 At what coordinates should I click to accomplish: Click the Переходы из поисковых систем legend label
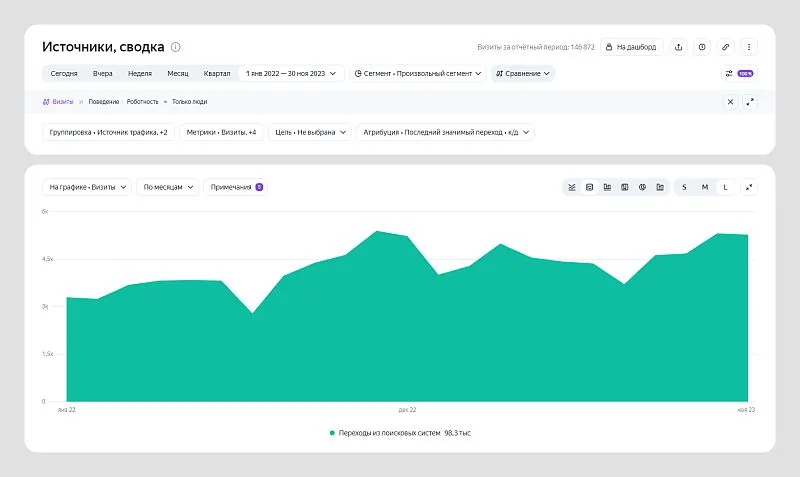(x=389, y=433)
